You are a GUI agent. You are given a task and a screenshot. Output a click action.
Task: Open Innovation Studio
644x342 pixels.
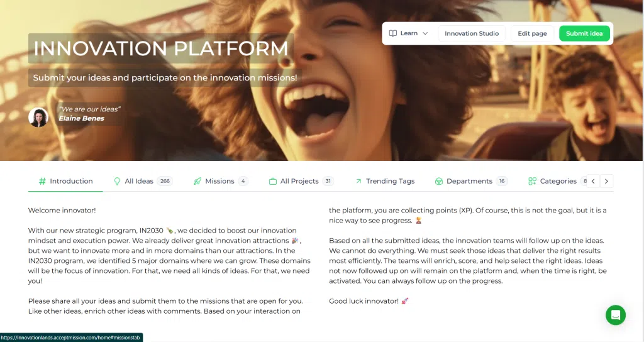[x=472, y=33]
